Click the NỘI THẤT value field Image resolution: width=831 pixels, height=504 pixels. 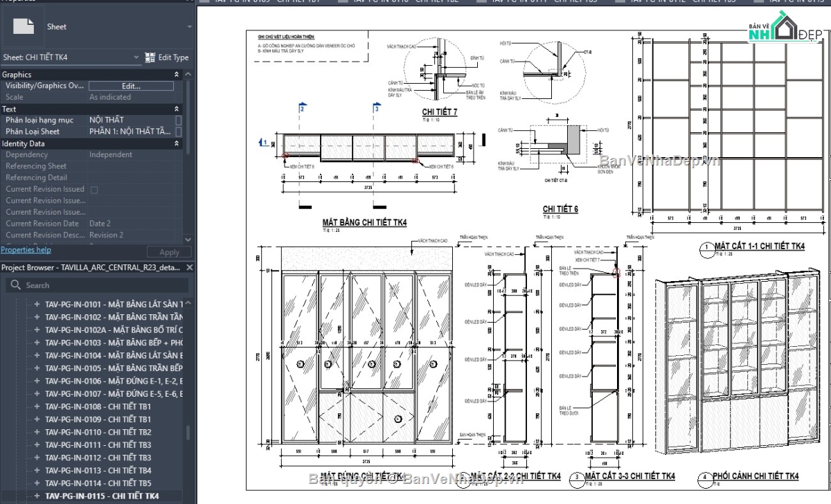coord(131,120)
